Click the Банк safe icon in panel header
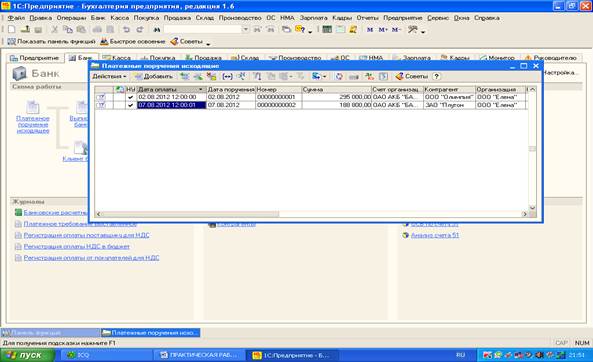This screenshot has height=362, width=593. point(19,73)
